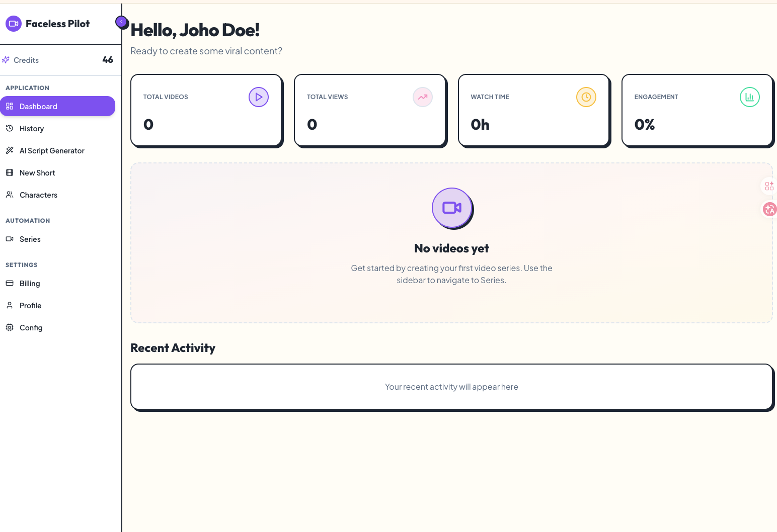Go to New Short
This screenshot has width=777, height=532.
coord(37,173)
